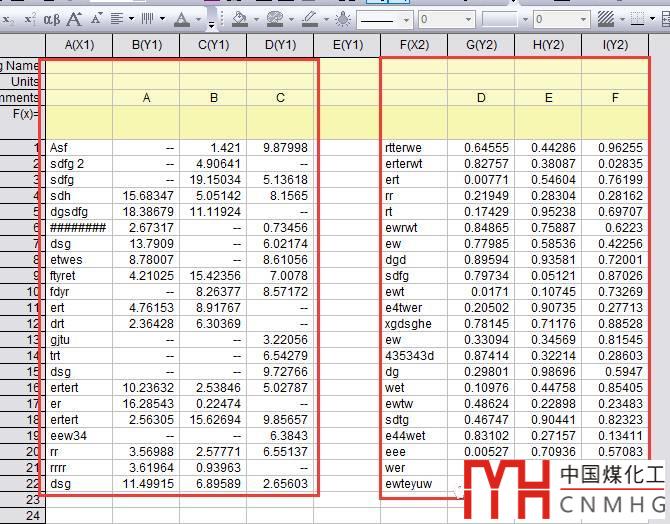Apply superscript with the x² icon
This screenshot has width=670, height=524.
tap(29, 19)
